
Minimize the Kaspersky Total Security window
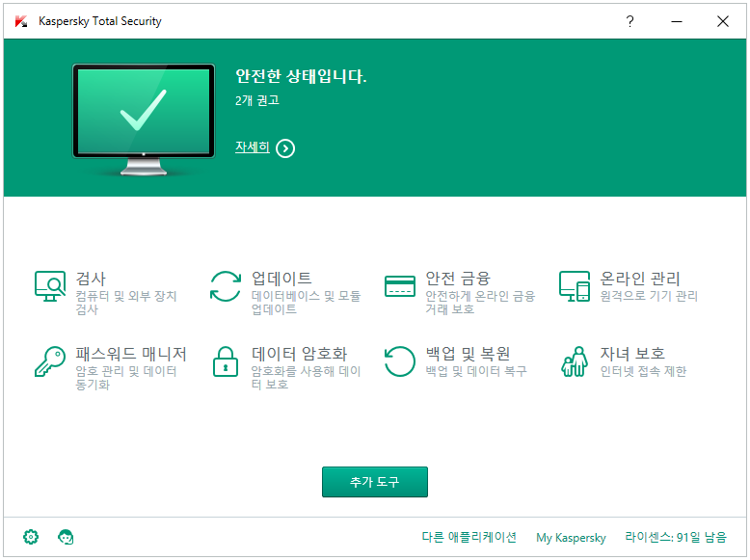click(x=677, y=21)
